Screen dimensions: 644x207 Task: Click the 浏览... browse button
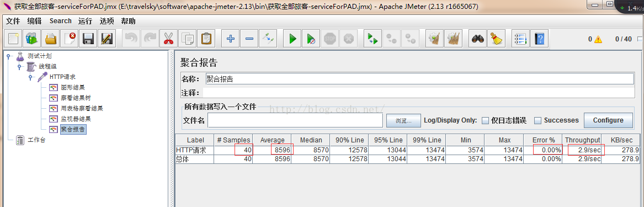(404, 121)
